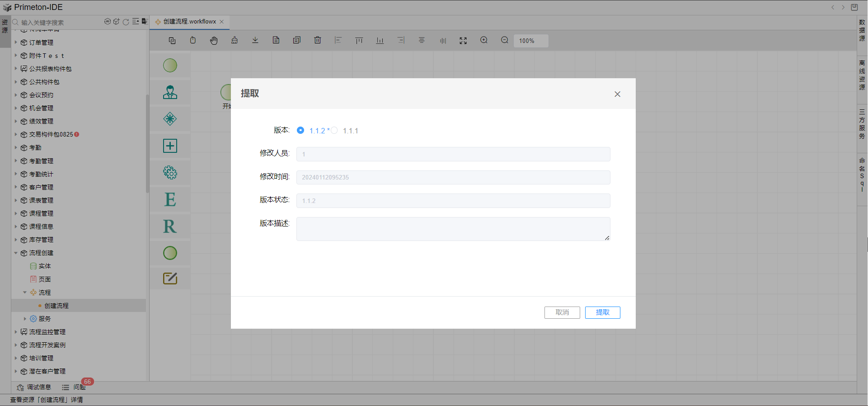Expand the 服务 folder under 流程创建
This screenshot has height=406, width=868.
tap(25, 319)
